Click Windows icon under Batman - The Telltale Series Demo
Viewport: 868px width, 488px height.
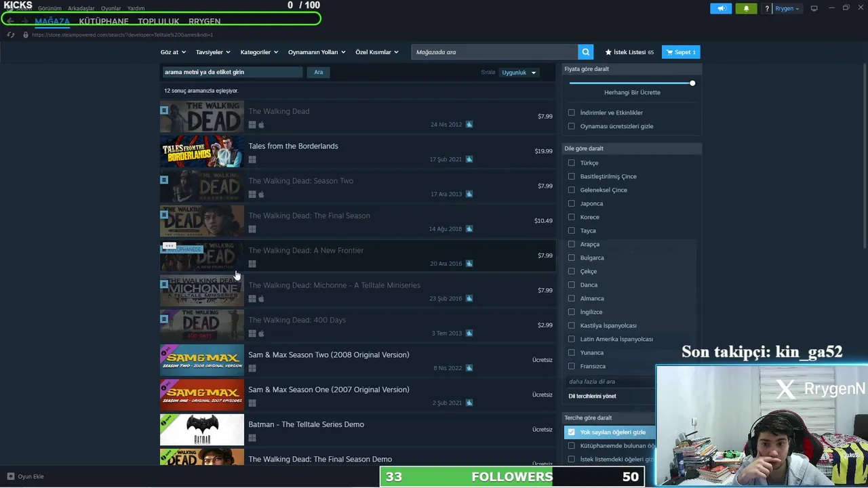coord(252,438)
